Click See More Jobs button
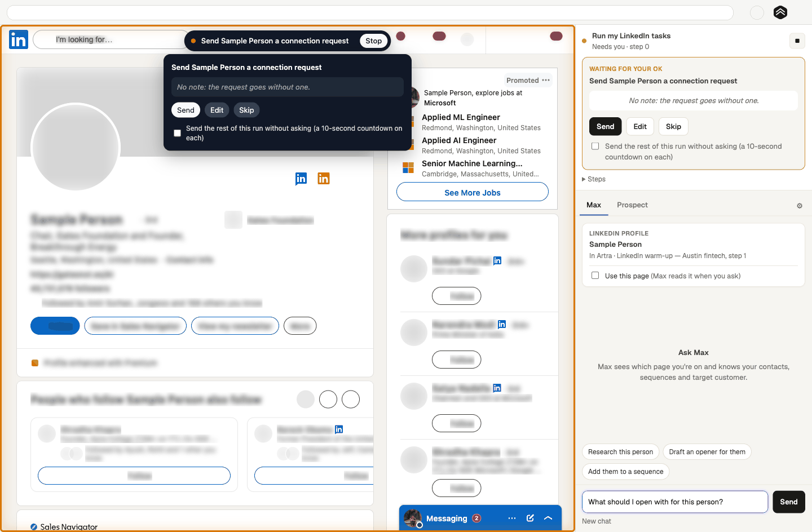Viewport: 812px width, 532px height. [473, 192]
